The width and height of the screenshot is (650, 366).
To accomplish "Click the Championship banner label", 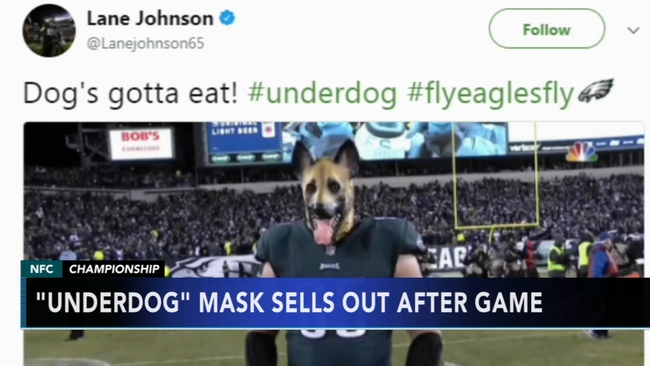I will [114, 269].
